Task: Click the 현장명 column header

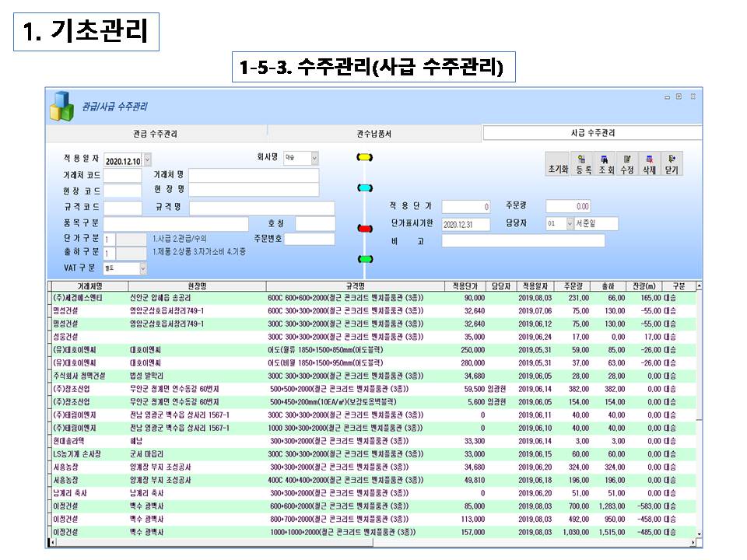Action: (197, 286)
